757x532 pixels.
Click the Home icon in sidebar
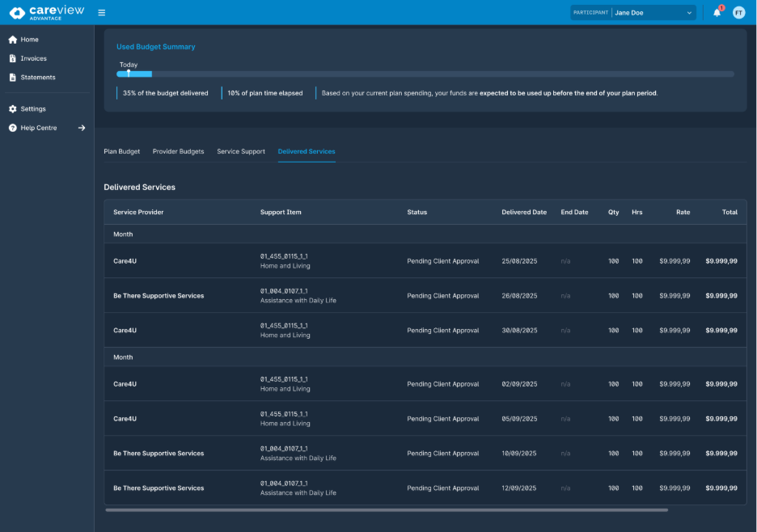pos(13,40)
